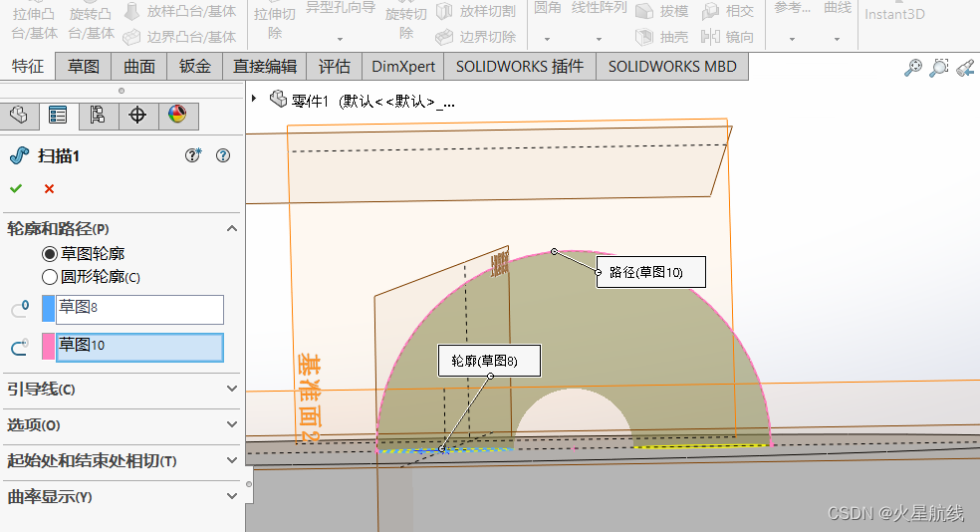Switch to the PropertyManager tab
Image resolution: width=980 pixels, height=532 pixels.
[58, 115]
